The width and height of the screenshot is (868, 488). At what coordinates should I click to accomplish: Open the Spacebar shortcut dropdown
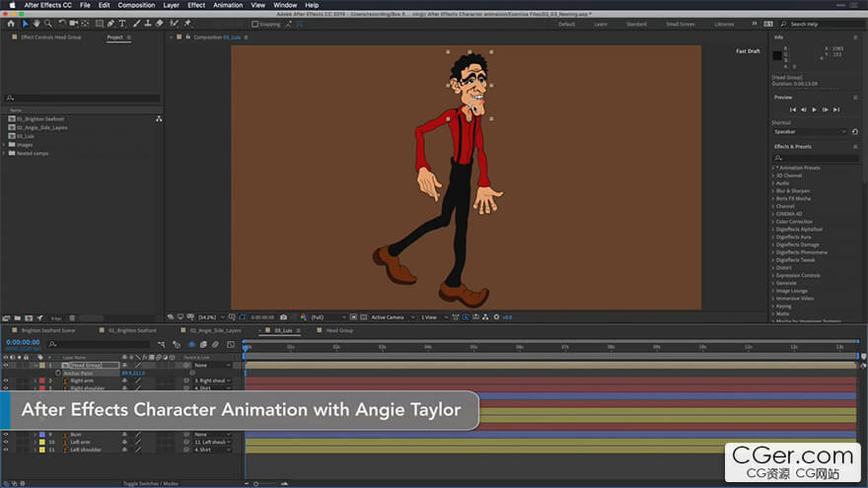[x=810, y=132]
